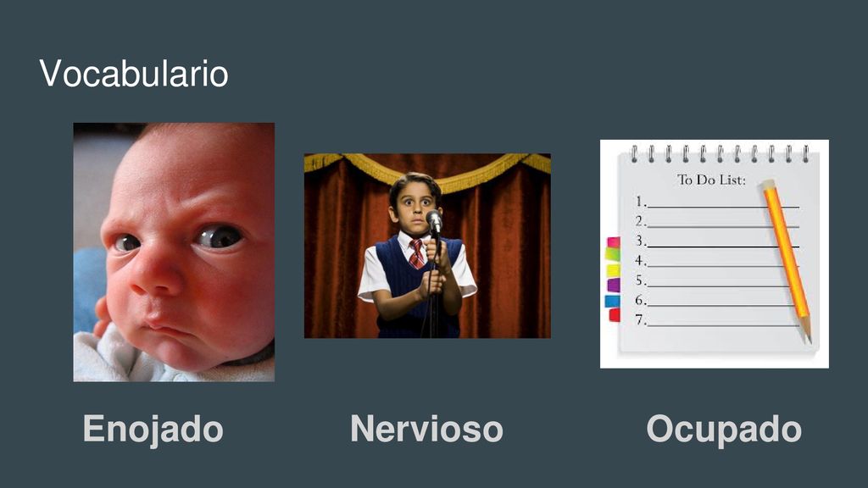Click the spiral binding of the notepad
This screenshot has width=868, height=488.
(x=720, y=153)
